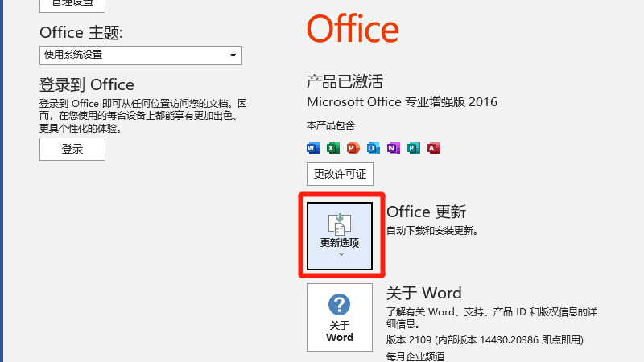Expand the 更新选项 update options menu

(x=340, y=236)
